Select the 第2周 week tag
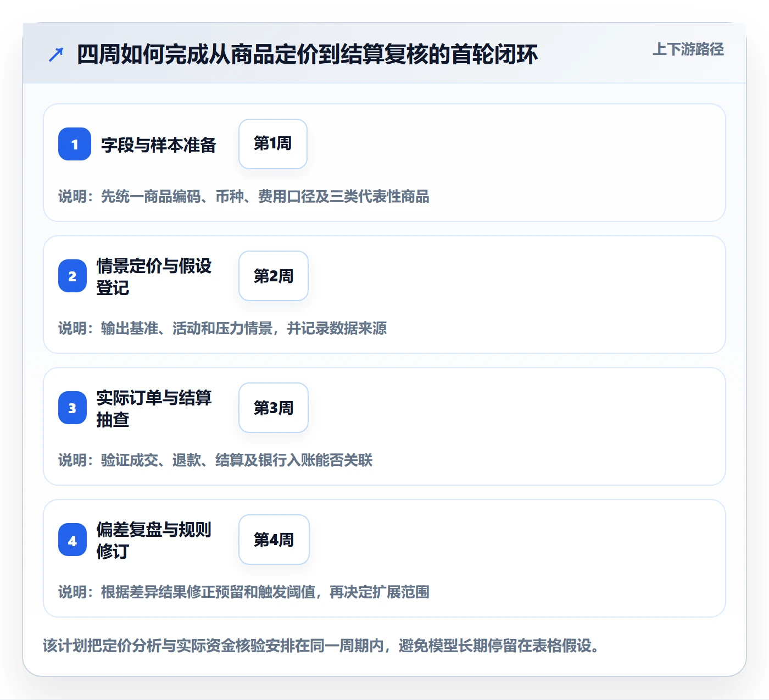This screenshot has width=769, height=700. pos(274,276)
